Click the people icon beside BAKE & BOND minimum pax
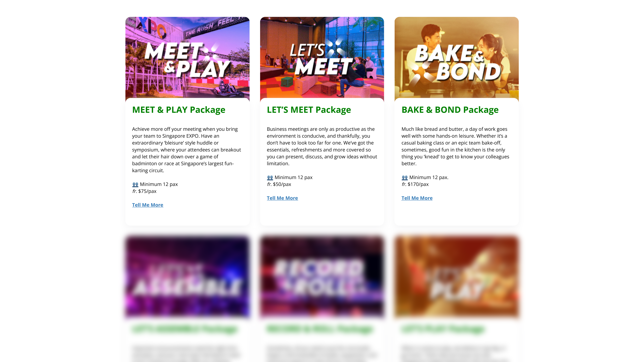Viewport: 644px width, 362px height. pos(405,178)
